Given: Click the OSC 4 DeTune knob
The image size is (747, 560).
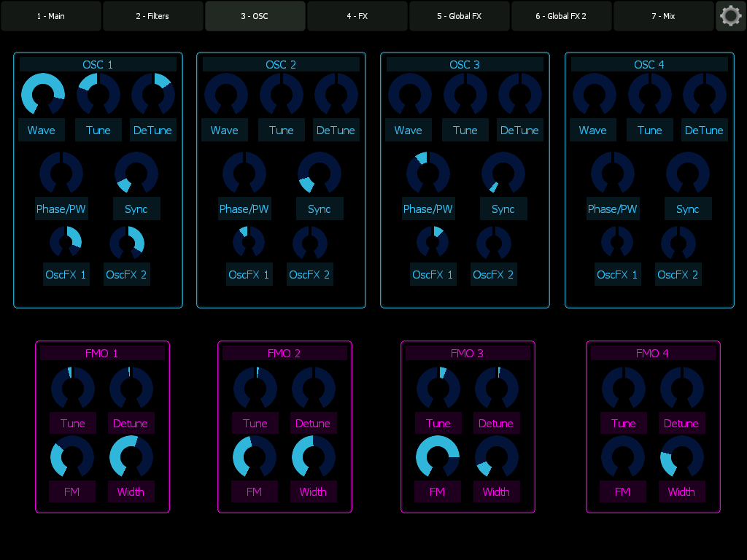Looking at the screenshot, I should tap(705, 94).
